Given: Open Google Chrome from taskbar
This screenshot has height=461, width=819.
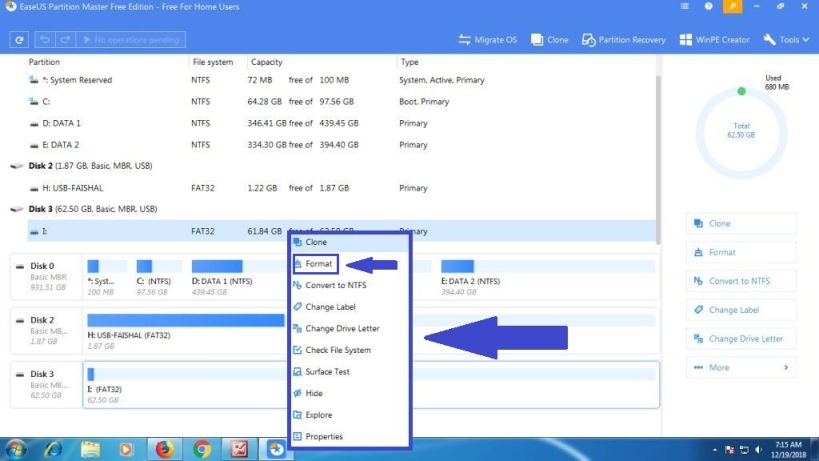Looking at the screenshot, I should point(202,449).
